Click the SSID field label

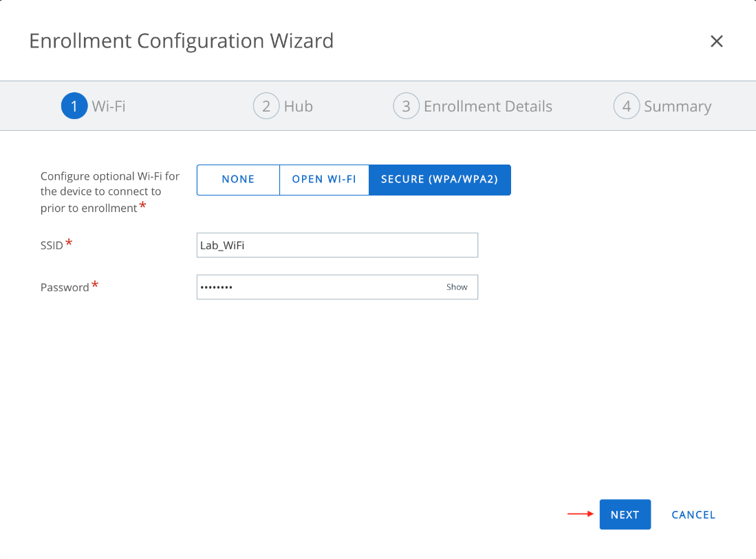pos(52,245)
